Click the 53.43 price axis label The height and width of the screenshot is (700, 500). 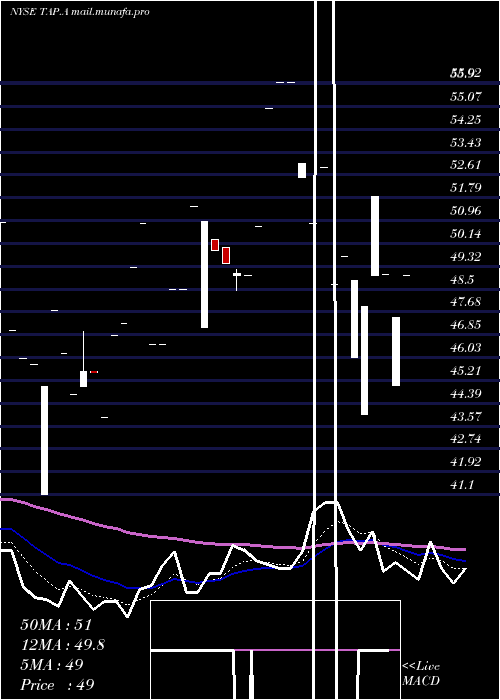(466, 143)
